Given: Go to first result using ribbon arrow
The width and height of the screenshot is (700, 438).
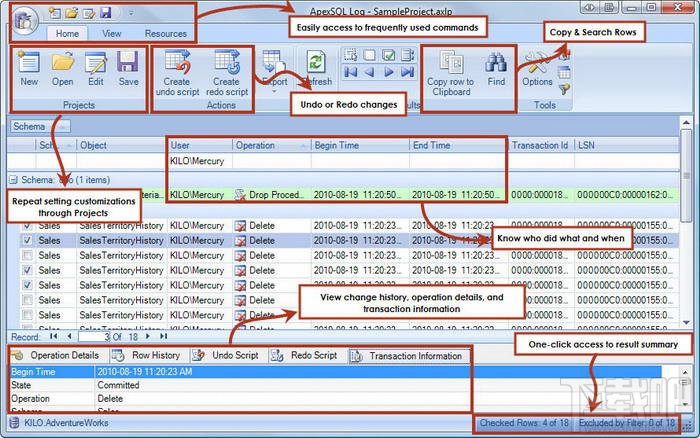Looking at the screenshot, I should (x=350, y=72).
